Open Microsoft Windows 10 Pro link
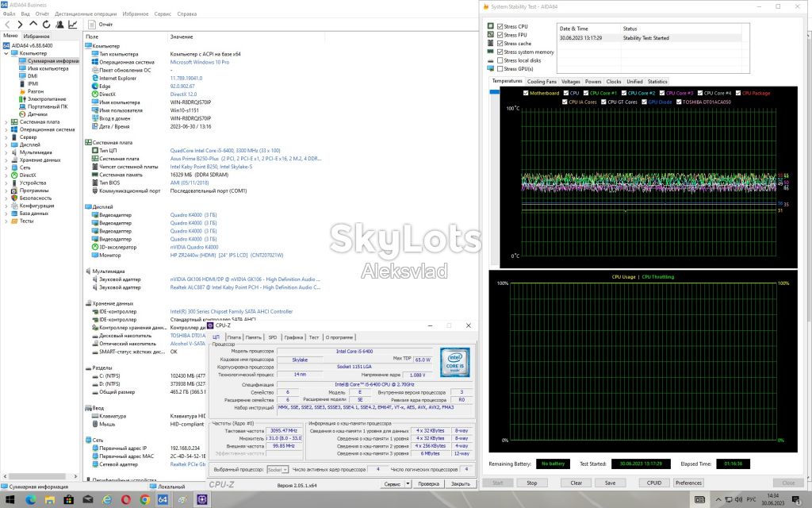The width and height of the screenshot is (812, 508). click(199, 62)
